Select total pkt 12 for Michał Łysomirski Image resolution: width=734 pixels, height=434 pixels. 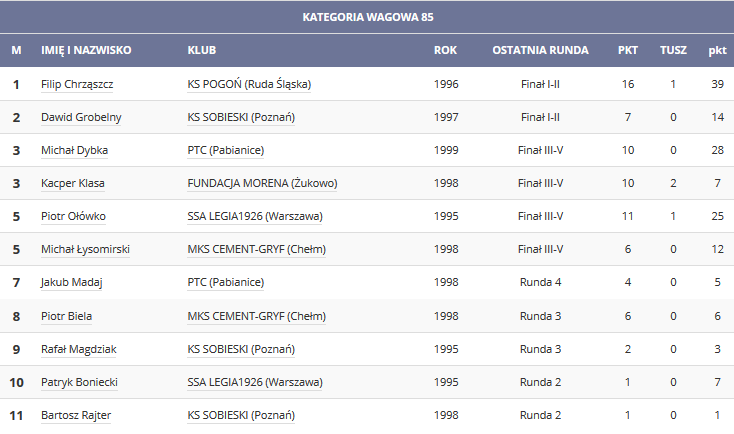[x=717, y=249]
